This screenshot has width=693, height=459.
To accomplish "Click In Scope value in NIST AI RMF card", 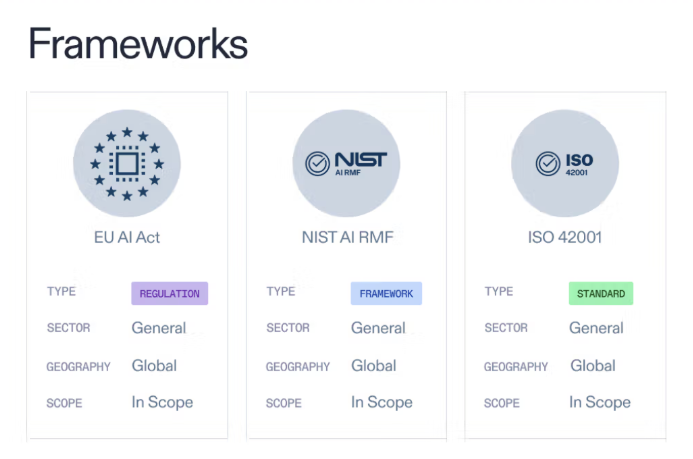I will [382, 402].
